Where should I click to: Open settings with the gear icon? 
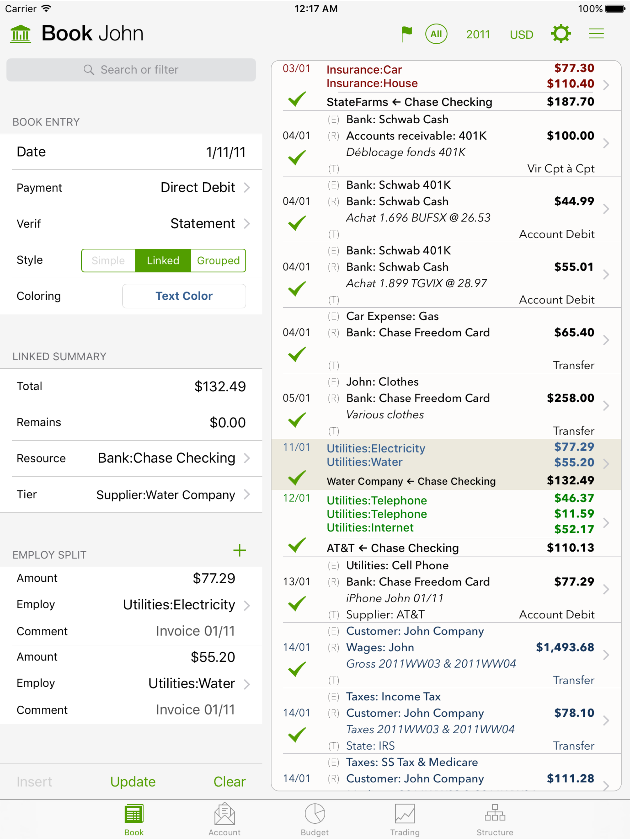(560, 34)
